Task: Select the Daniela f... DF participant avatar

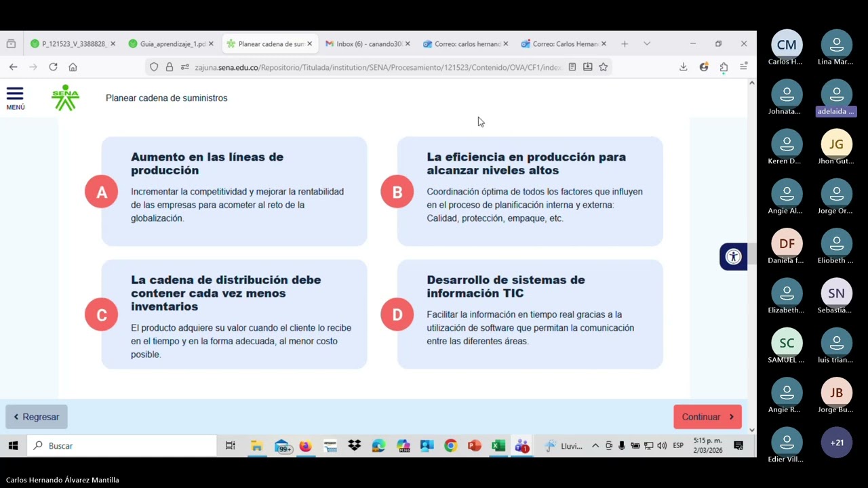Action: [x=787, y=243]
